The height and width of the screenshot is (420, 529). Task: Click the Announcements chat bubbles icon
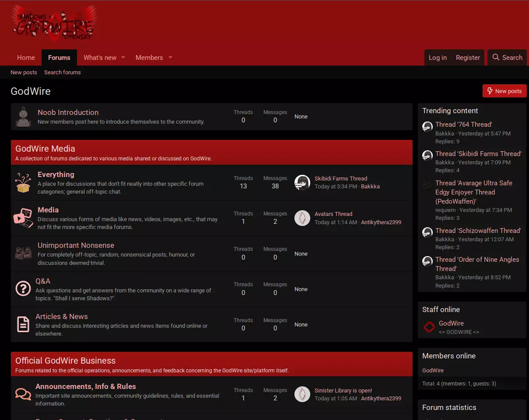coord(23,394)
